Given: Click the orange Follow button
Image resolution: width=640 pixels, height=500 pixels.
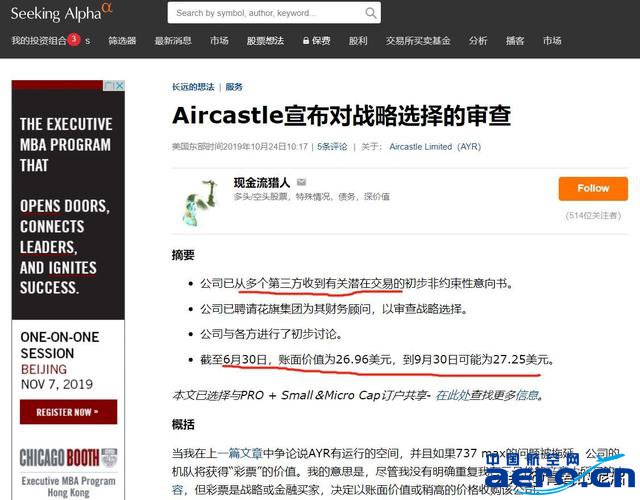Looking at the screenshot, I should click(593, 189).
